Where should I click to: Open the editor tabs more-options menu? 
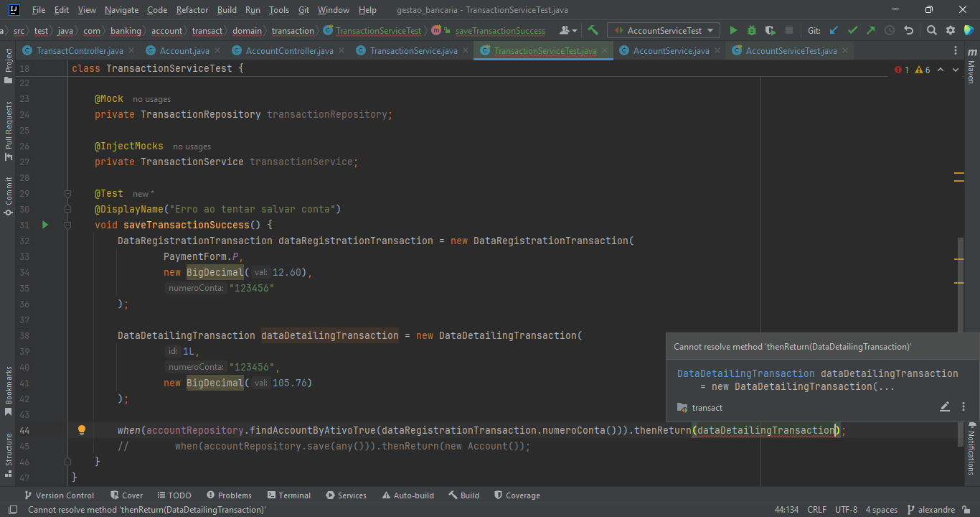point(956,51)
